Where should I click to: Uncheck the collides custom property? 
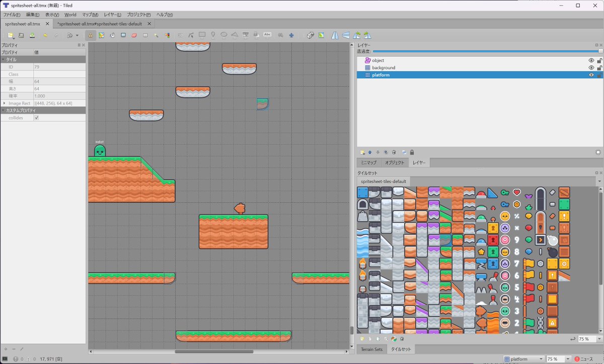point(36,117)
